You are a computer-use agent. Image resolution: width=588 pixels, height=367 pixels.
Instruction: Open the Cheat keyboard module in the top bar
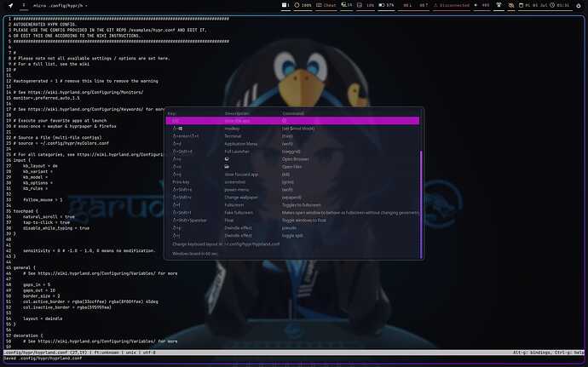point(326,5)
